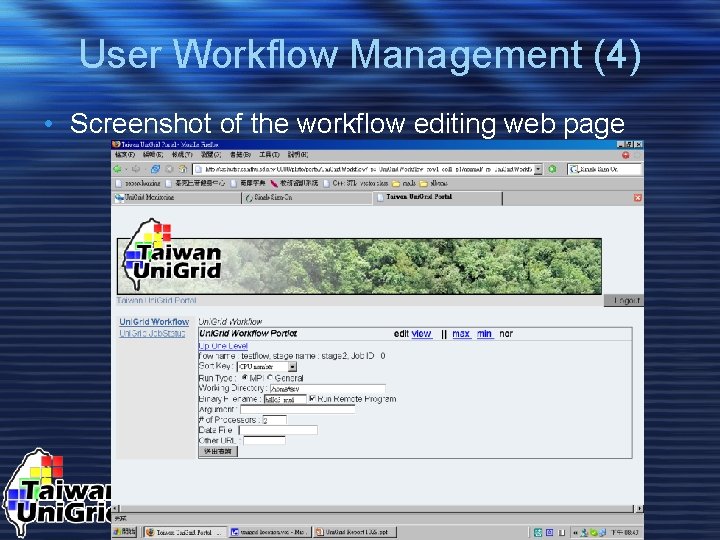Click the browser address bar URL field
The height and width of the screenshot is (540, 720).
pos(367,169)
